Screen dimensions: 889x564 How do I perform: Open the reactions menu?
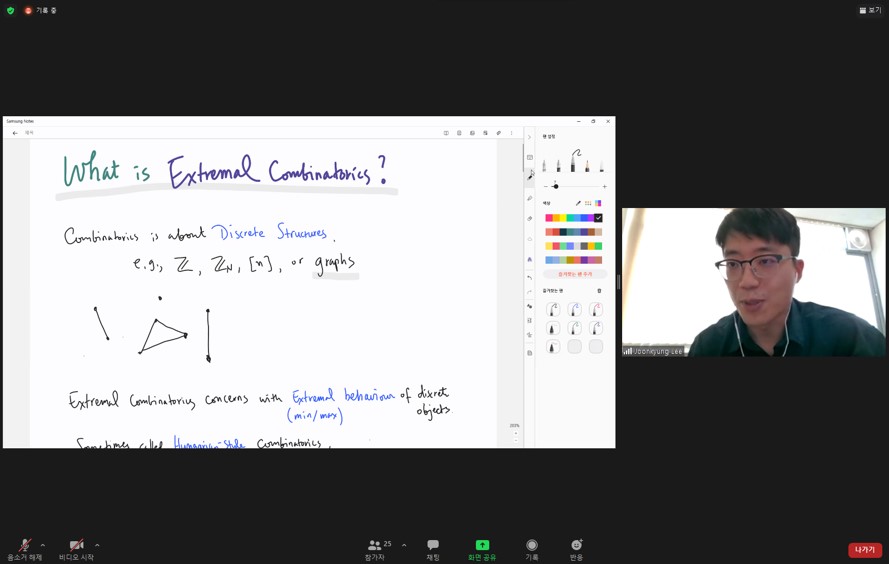pos(576,548)
